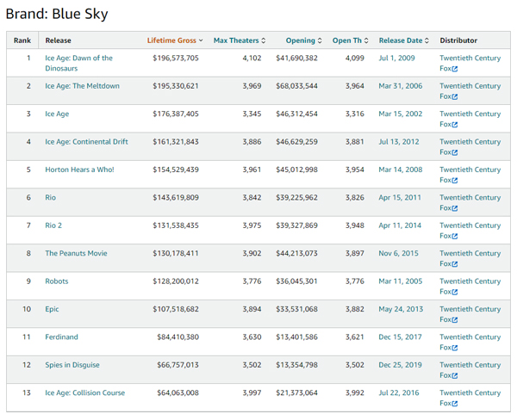The image size is (517, 420).
Task: Click the 3,776 open theaters value for Robots
Action: click(x=355, y=281)
